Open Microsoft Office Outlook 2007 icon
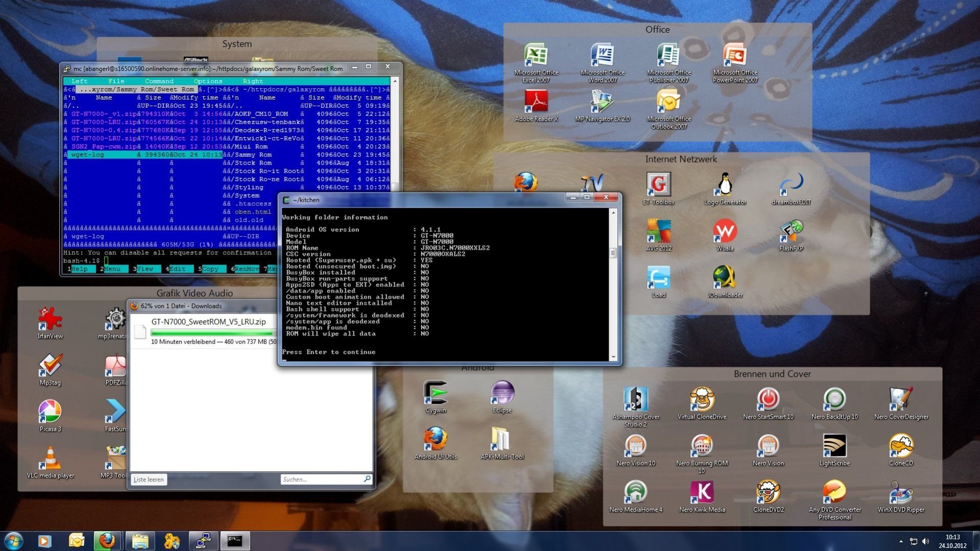Screen dimensions: 980x551 tap(668, 109)
